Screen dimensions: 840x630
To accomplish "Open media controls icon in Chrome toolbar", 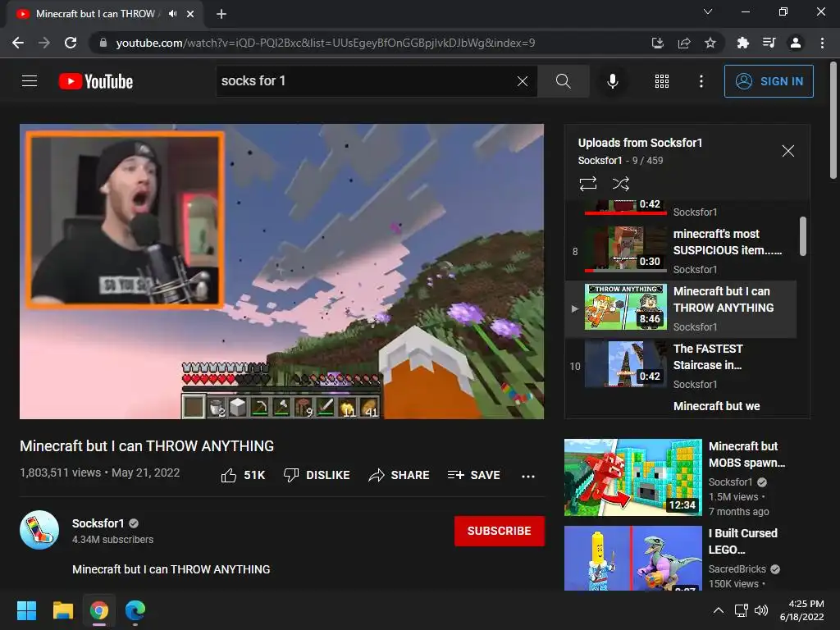I will 769,43.
